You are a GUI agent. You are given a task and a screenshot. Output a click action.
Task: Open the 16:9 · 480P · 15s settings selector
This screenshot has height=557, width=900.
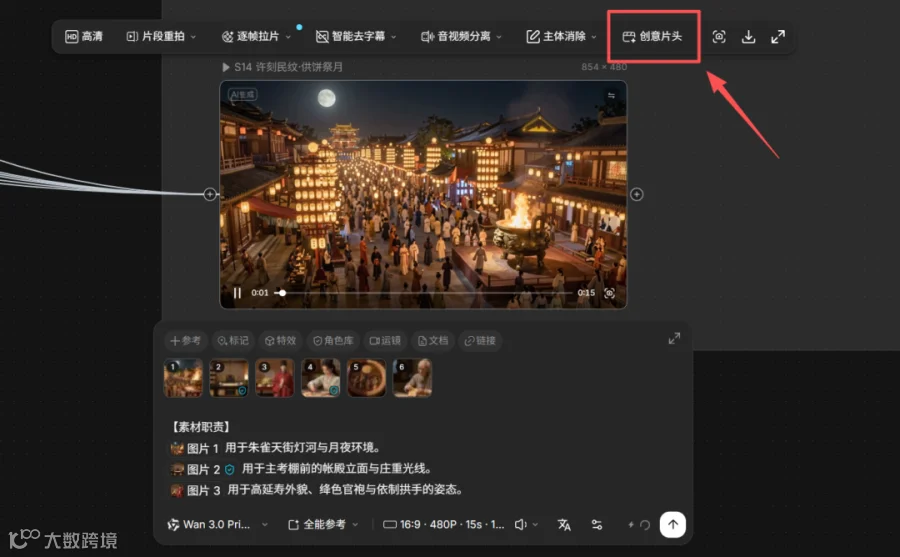[x=444, y=524]
